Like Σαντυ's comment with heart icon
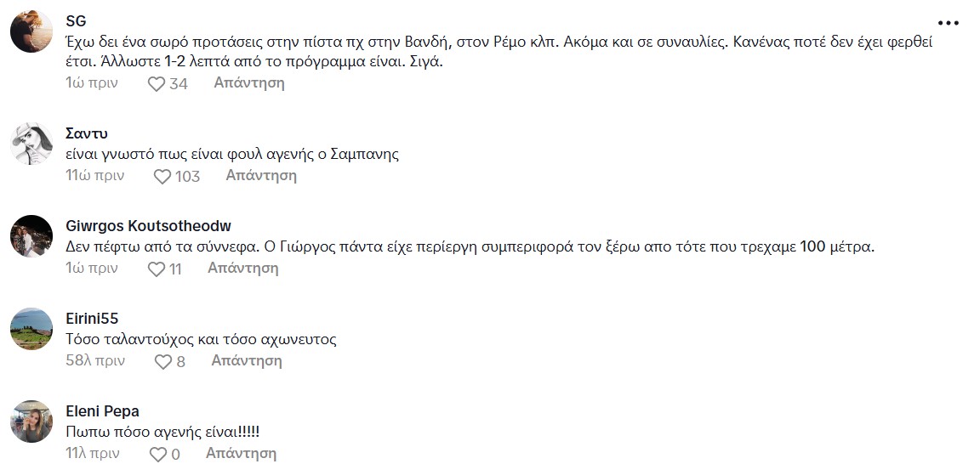The height and width of the screenshot is (464, 980). coord(162,177)
